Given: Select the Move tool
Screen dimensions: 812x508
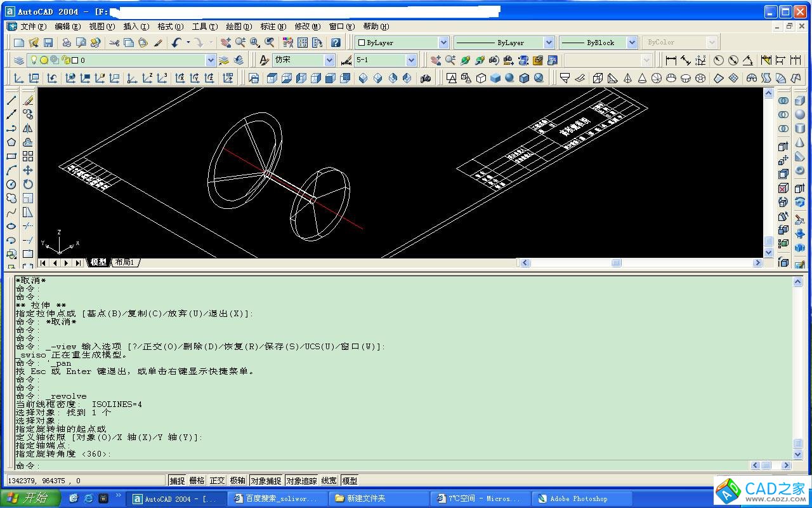Looking at the screenshot, I should pyautogui.click(x=28, y=170).
